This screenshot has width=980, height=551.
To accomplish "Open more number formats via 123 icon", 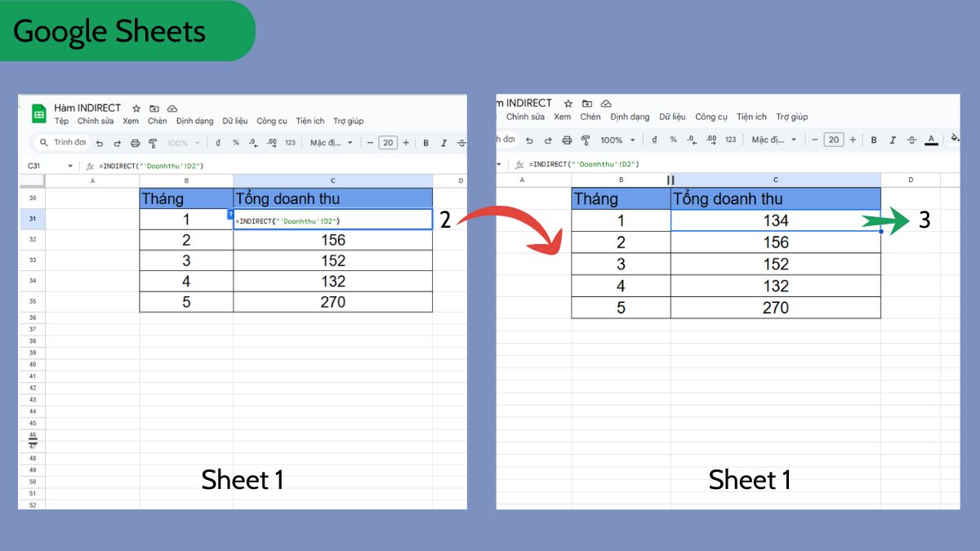I will (291, 142).
